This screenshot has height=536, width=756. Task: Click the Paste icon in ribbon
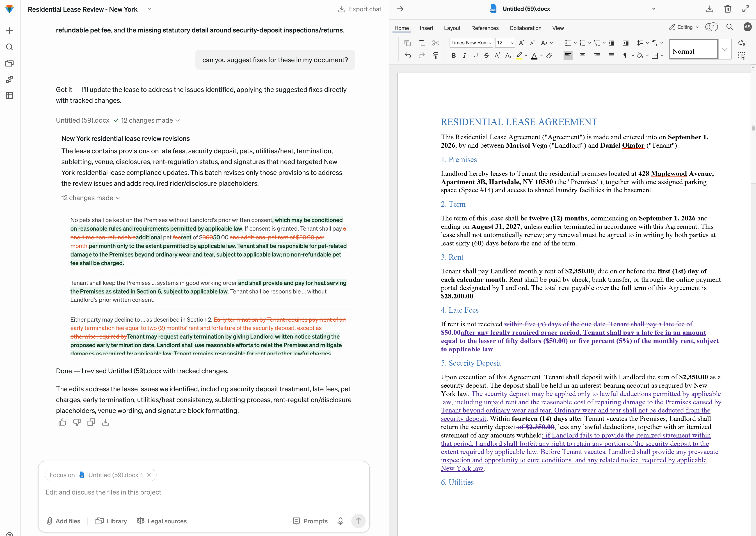point(422,43)
